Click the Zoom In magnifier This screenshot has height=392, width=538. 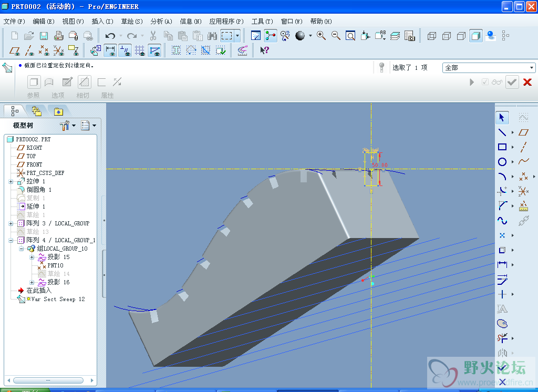[321, 36]
